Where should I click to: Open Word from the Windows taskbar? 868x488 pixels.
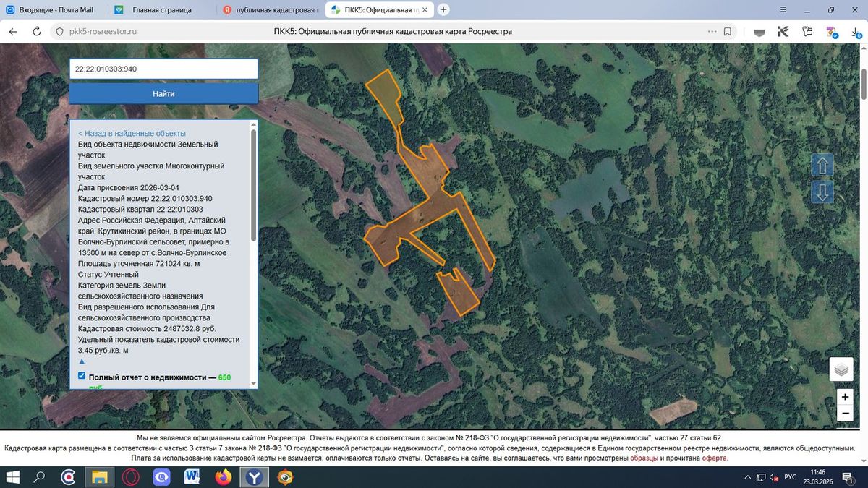pos(192,477)
